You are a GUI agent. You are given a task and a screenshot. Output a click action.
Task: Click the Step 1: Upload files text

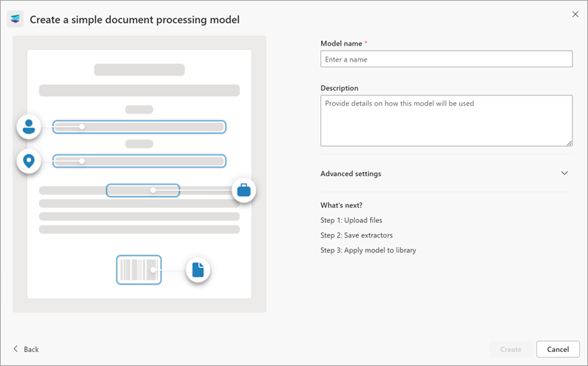(351, 220)
